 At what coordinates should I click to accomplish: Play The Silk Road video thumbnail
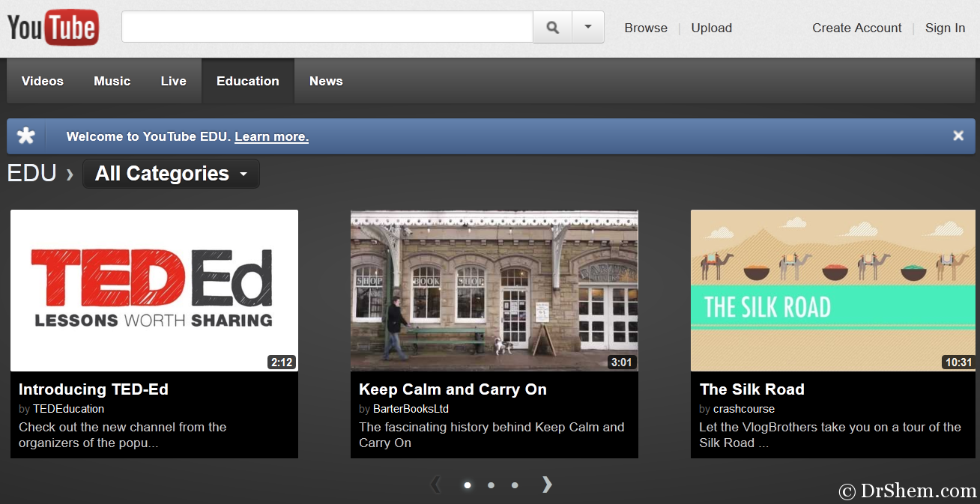click(833, 291)
